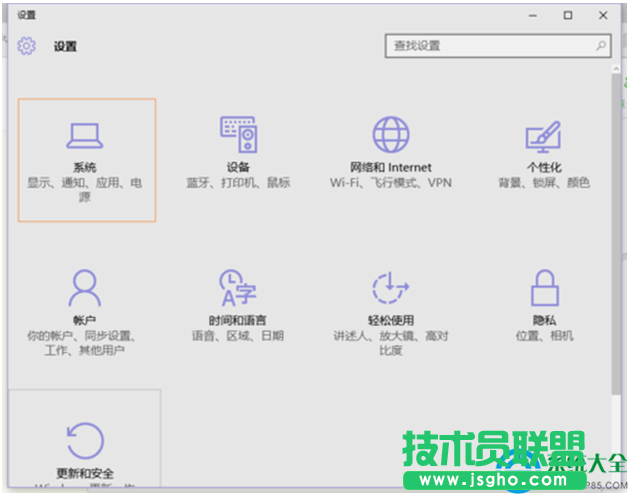Open the 隐私 padlock icon
630x496 pixels.
(544, 288)
